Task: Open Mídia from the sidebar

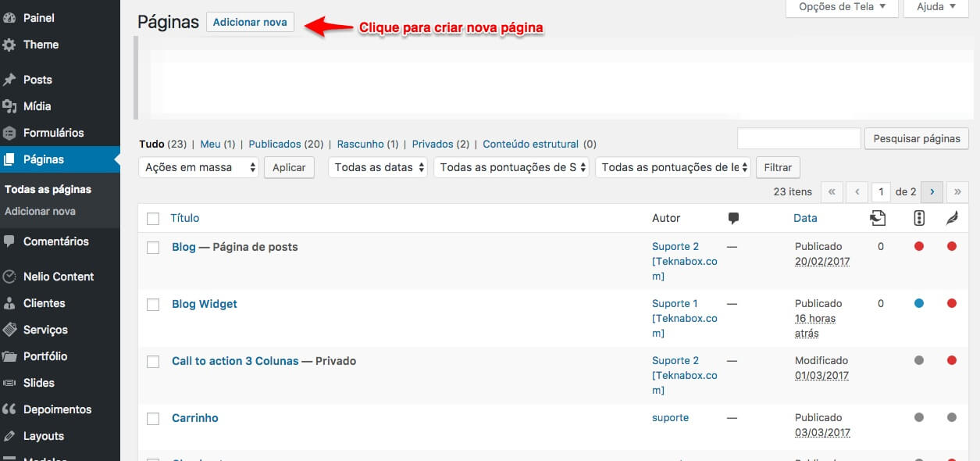Action: click(37, 106)
